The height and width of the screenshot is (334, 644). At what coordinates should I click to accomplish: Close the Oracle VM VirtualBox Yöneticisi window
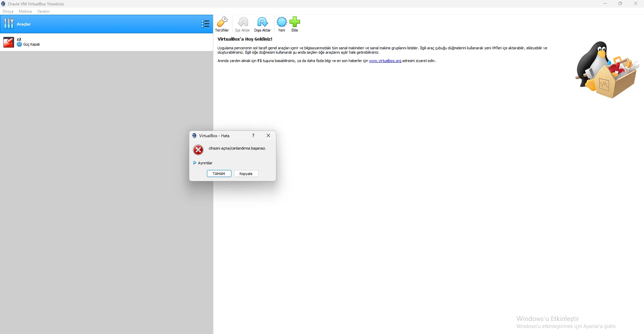[x=636, y=4]
